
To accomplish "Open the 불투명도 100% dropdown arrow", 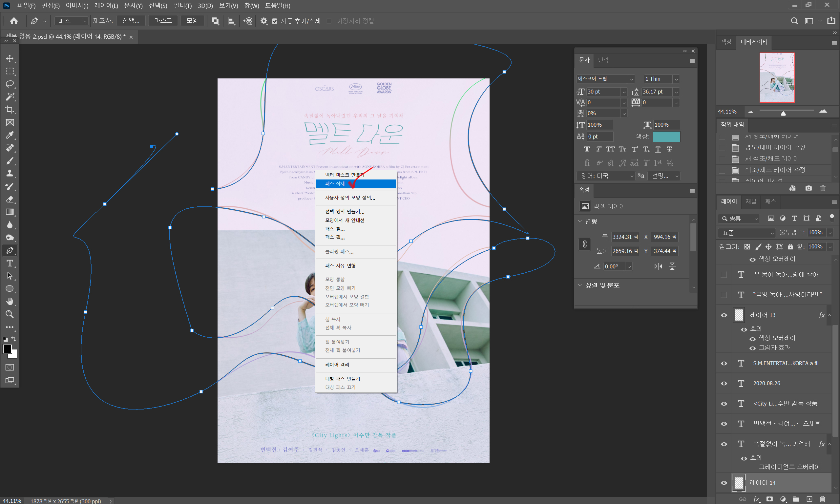I will (x=830, y=233).
